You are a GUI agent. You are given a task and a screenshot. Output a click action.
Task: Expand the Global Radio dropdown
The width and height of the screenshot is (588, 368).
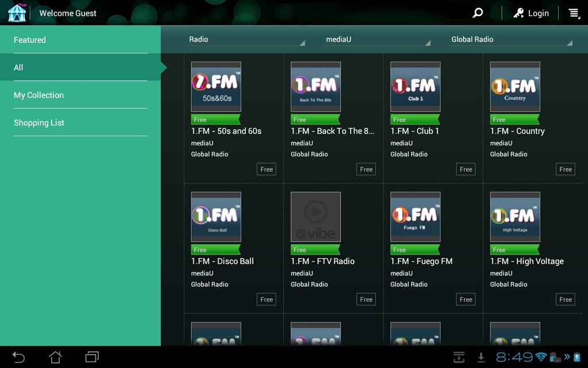pyautogui.click(x=510, y=40)
